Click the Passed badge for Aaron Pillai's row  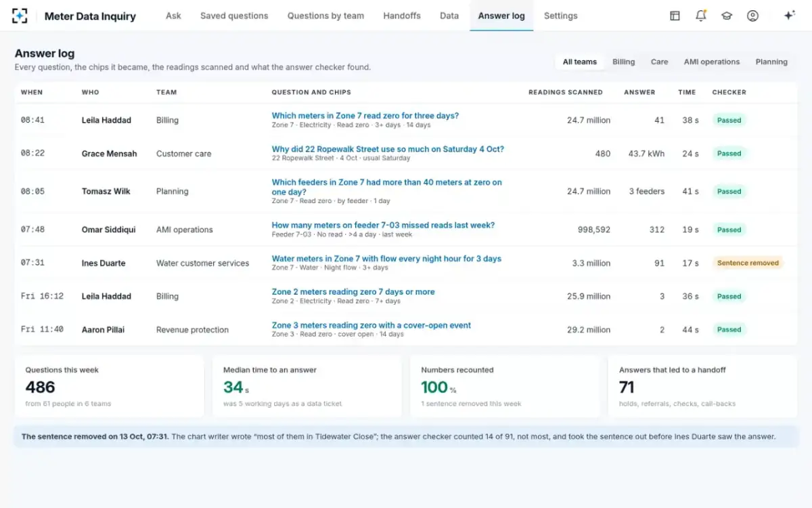click(x=729, y=330)
